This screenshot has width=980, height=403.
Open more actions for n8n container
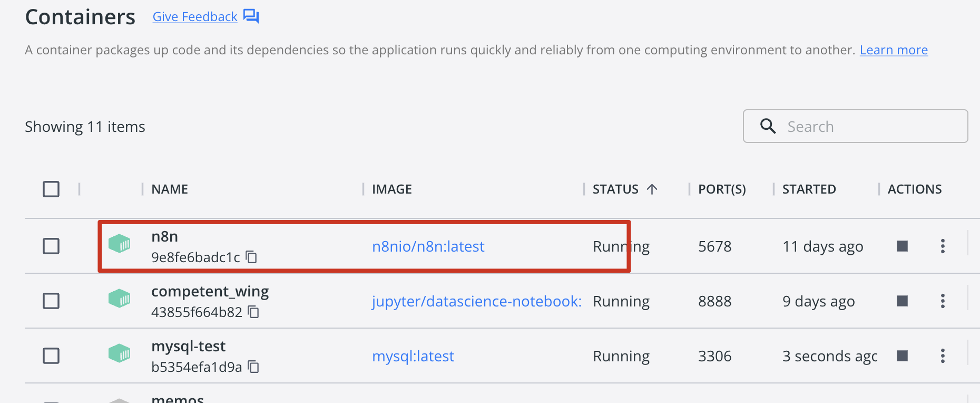[943, 246]
